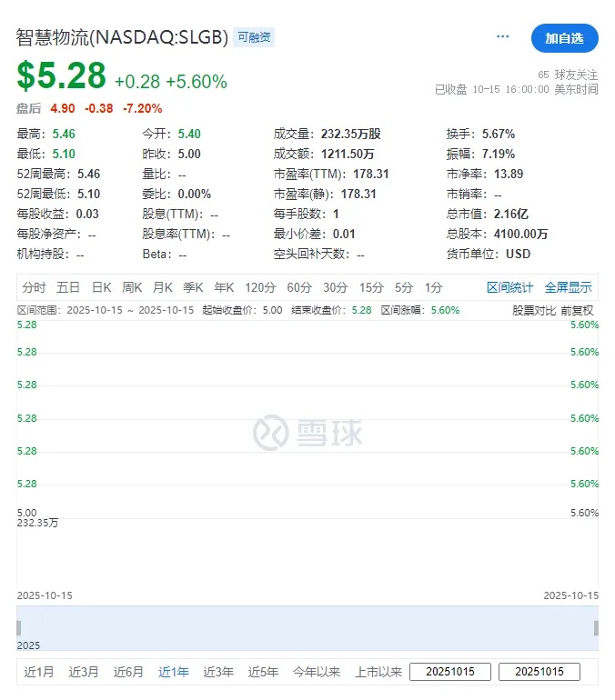Click the 区间涨幅 value 5.60%
This screenshot has width=615, height=700.
(x=445, y=310)
